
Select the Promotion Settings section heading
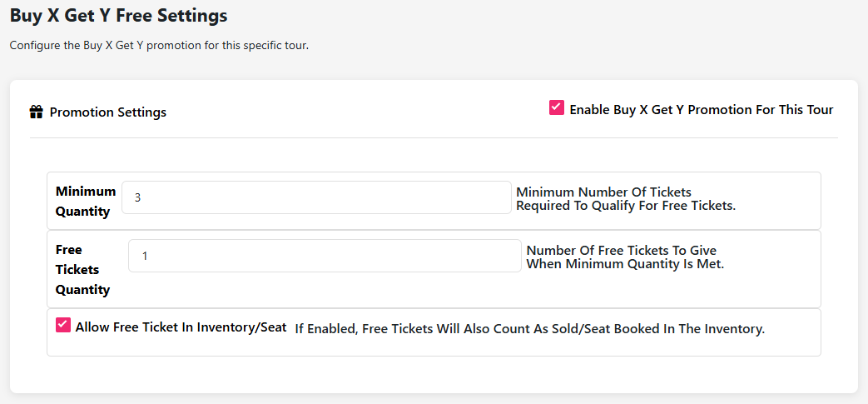click(x=108, y=112)
